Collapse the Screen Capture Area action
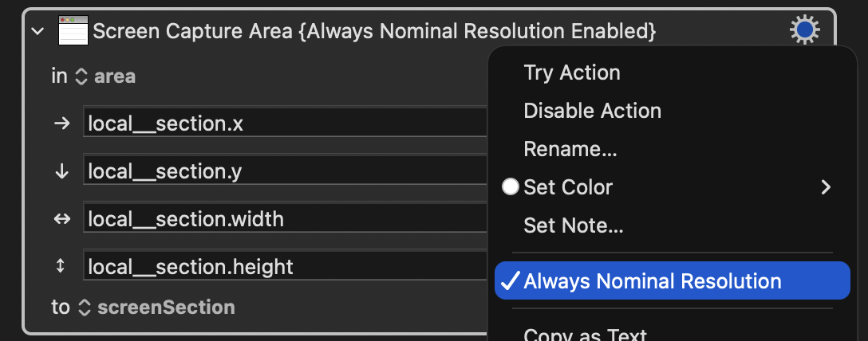Viewport: 868px width, 341px height. coord(37,32)
